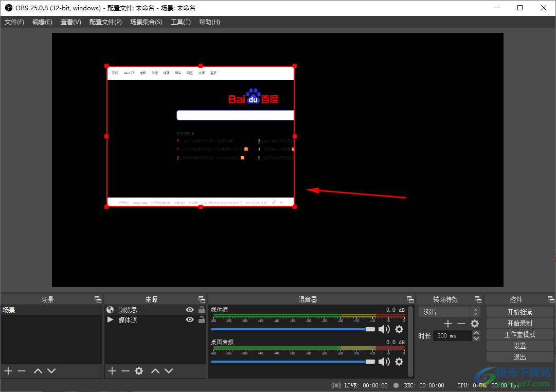The image size is (556, 392).
Task: Click the OBS logo in title bar
Action: click(x=9, y=8)
